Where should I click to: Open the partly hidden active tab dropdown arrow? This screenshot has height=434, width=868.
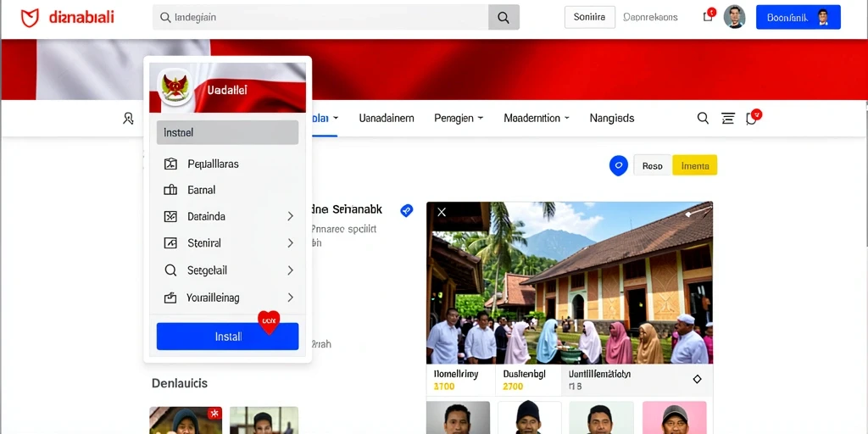coord(336,118)
